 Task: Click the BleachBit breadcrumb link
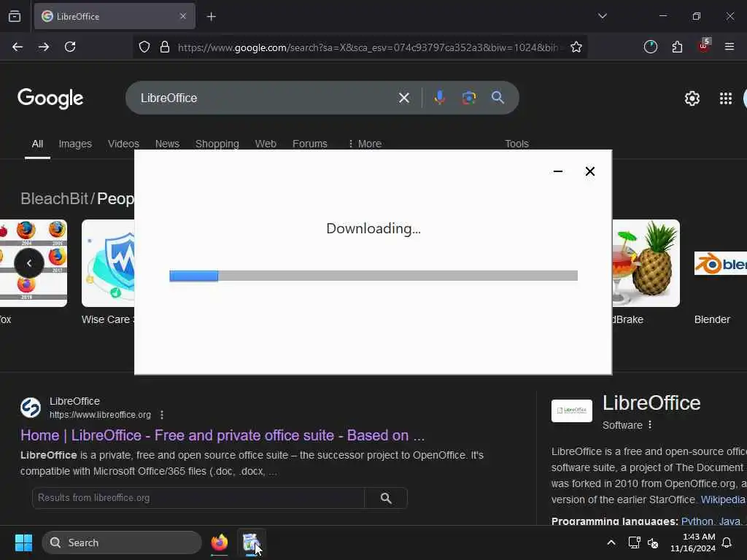(54, 198)
